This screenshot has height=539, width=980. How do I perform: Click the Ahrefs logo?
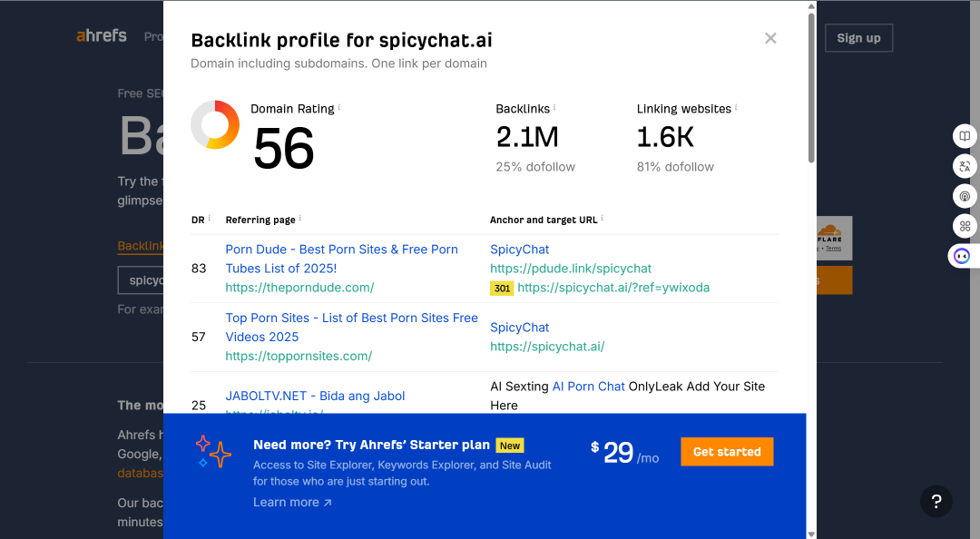click(x=102, y=35)
